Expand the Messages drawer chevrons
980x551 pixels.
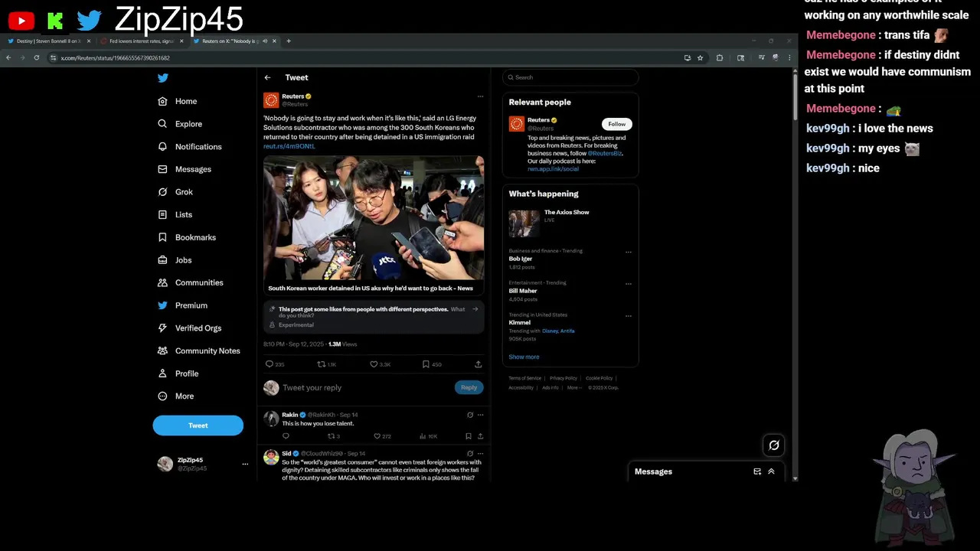[771, 471]
